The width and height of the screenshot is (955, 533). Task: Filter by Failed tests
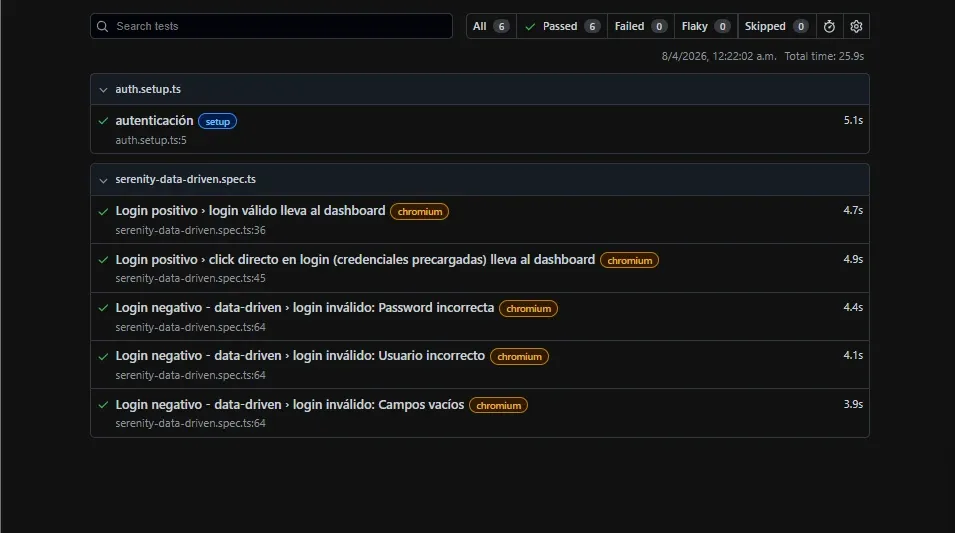[x=641, y=26]
